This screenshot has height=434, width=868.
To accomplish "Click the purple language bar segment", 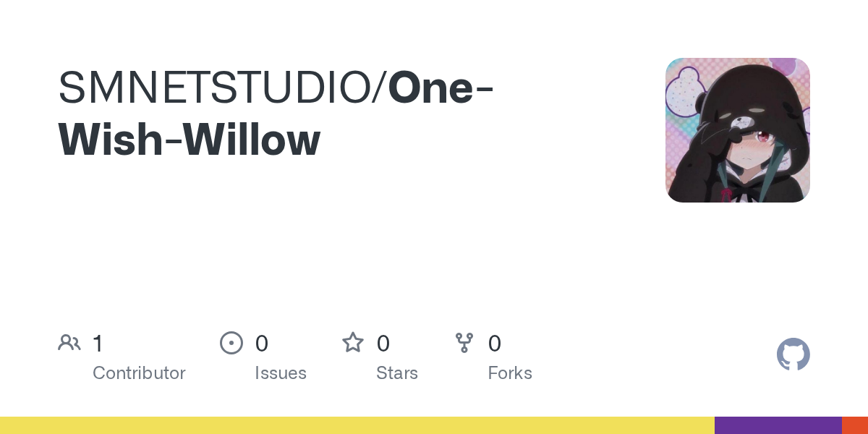I will [778, 425].
